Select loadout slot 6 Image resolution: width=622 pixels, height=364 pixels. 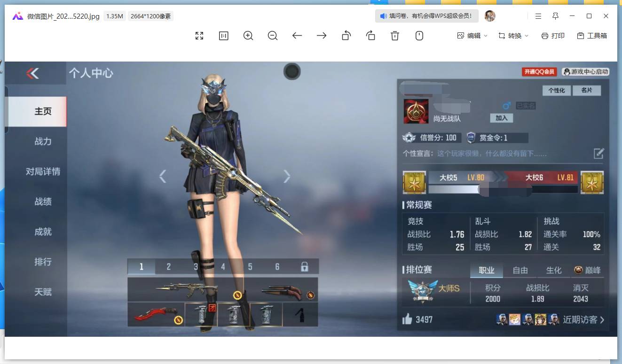coord(277,267)
